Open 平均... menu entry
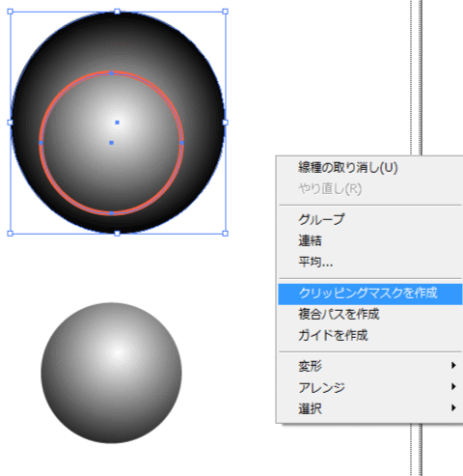The image size is (463, 476). tap(369, 262)
